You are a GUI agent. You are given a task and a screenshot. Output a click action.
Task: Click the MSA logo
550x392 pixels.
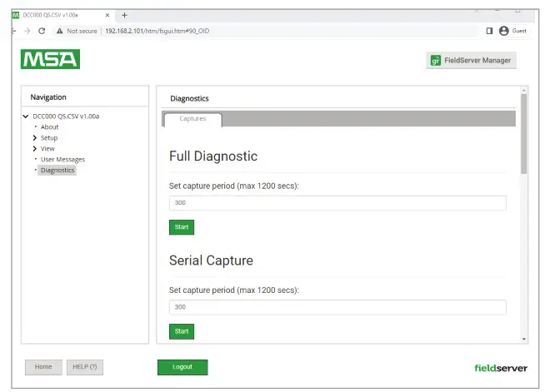tap(50, 59)
